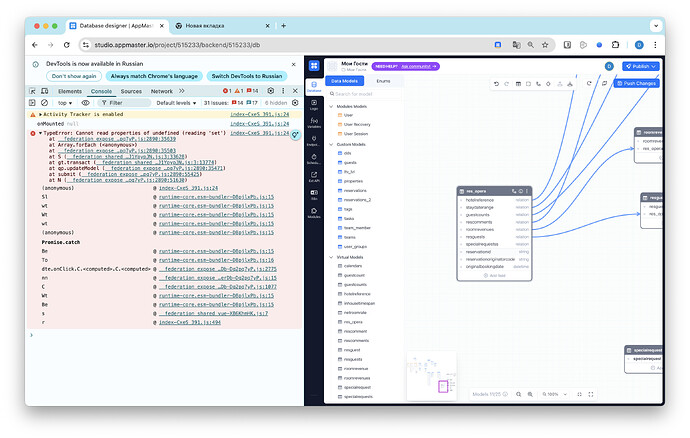Viewport: 690px width, 438px height.
Task: Open the Scheduler section in sidebar
Action: (x=314, y=159)
